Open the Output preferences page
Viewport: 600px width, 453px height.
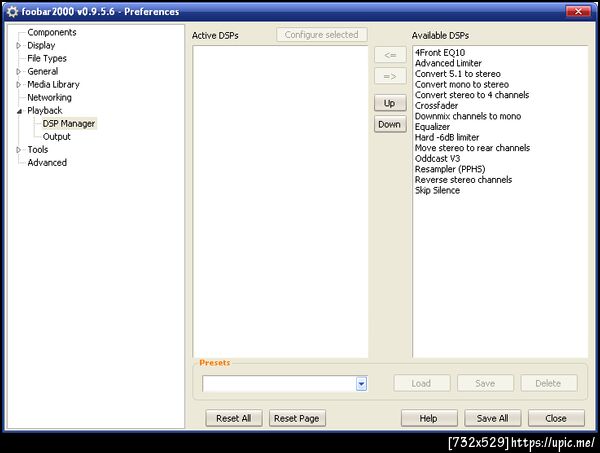pos(57,137)
